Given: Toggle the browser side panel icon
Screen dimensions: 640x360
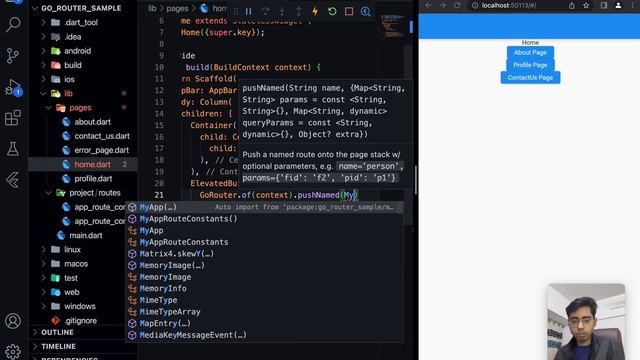Looking at the screenshot, I should click(x=604, y=5).
